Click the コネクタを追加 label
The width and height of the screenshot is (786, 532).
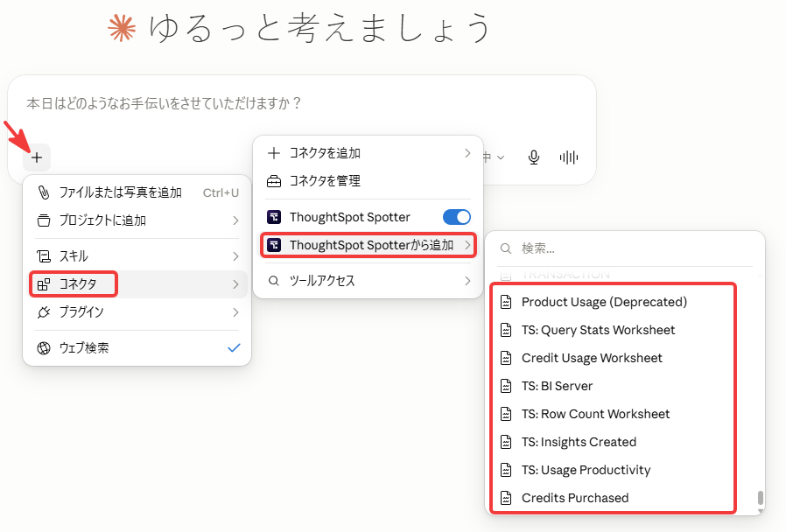pos(325,153)
